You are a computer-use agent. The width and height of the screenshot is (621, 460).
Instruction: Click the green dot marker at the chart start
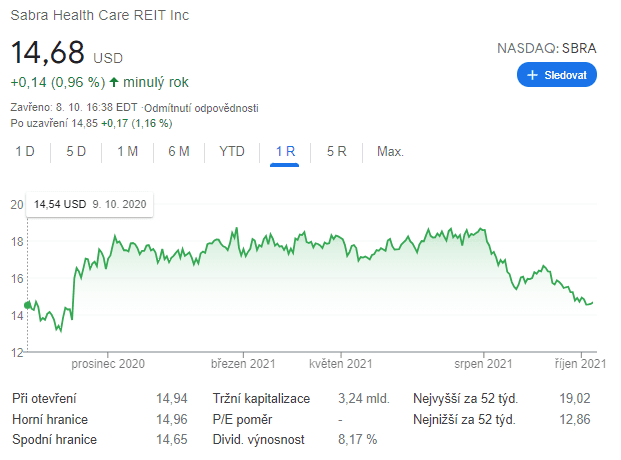(27, 304)
